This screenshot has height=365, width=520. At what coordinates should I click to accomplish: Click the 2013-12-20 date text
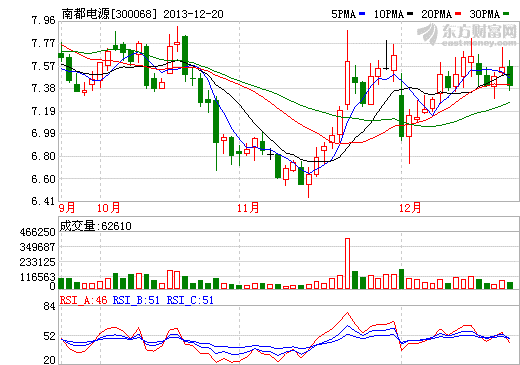tap(193, 14)
